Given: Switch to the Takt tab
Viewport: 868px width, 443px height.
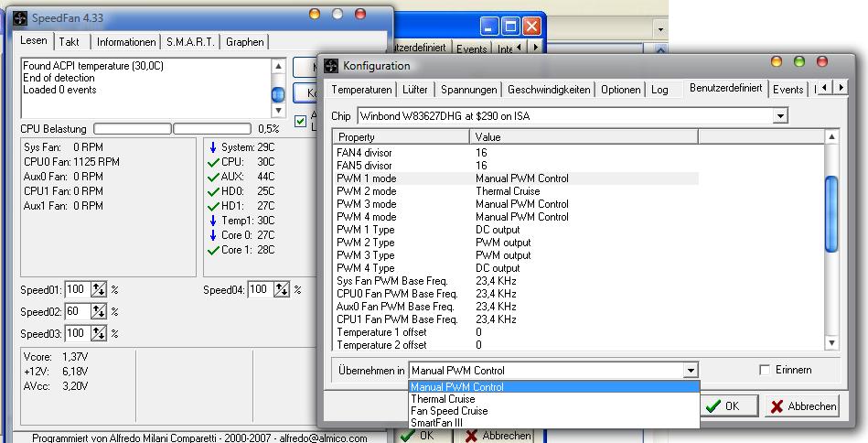Looking at the screenshot, I should coord(70,42).
